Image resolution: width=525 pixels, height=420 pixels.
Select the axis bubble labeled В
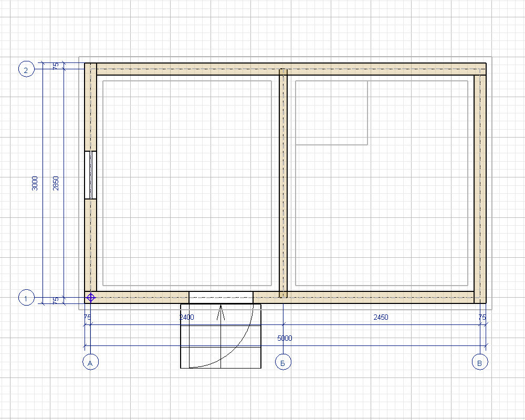(479, 362)
